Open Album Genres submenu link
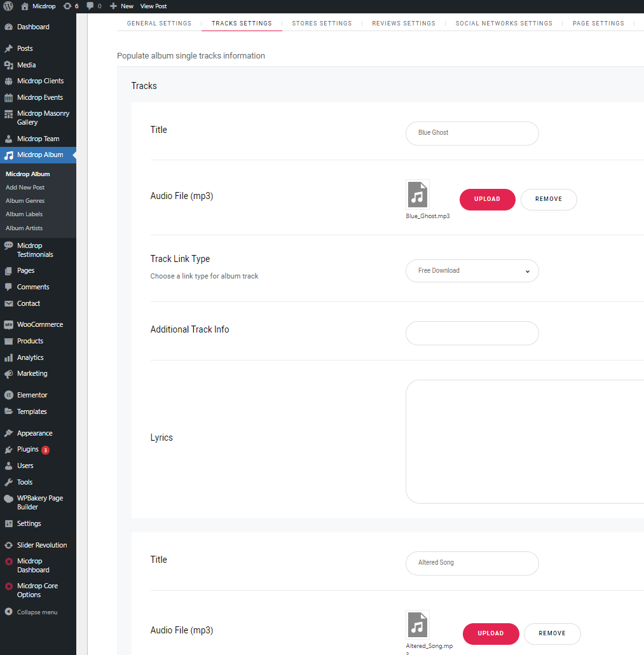The image size is (644, 655). click(25, 201)
